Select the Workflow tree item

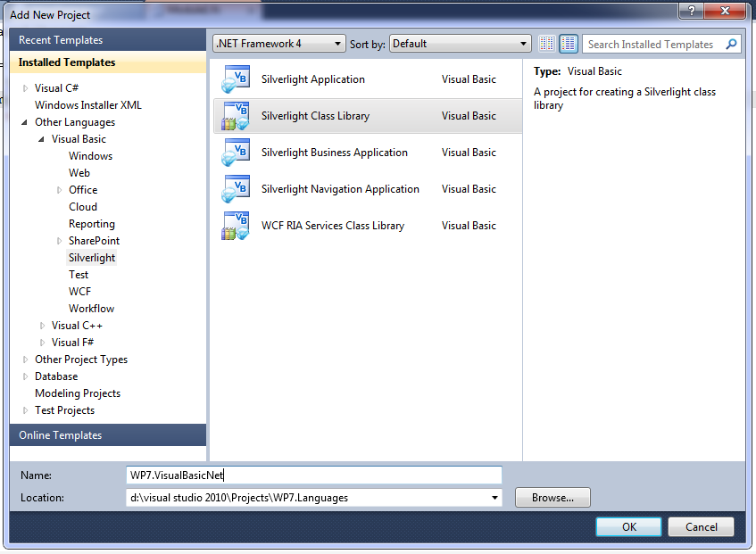pyautogui.click(x=92, y=309)
